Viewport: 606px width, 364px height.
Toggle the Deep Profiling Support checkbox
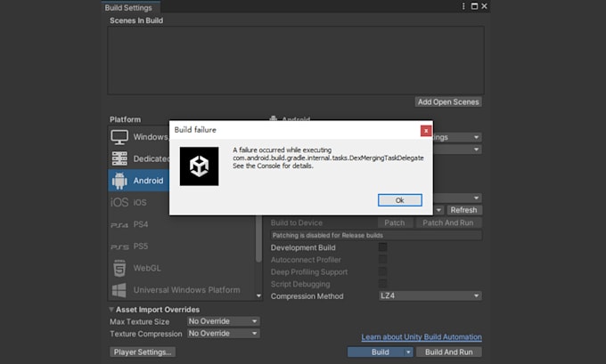pos(382,271)
